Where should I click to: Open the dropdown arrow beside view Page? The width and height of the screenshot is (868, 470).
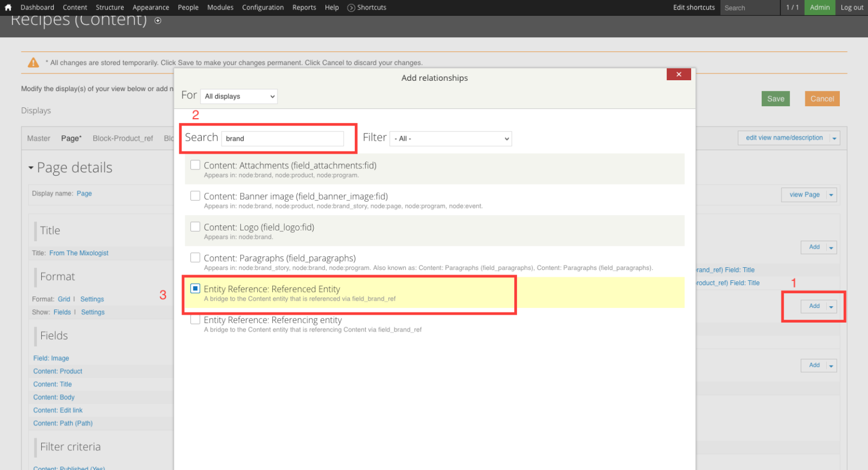(831, 194)
